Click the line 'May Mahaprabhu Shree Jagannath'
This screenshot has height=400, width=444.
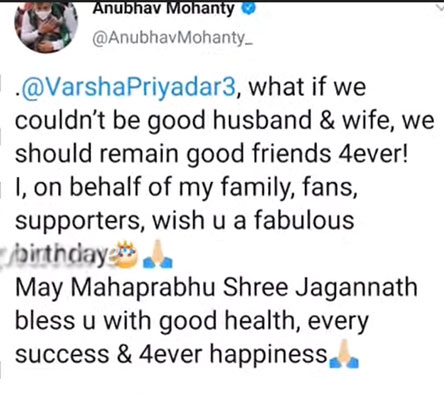(x=216, y=287)
